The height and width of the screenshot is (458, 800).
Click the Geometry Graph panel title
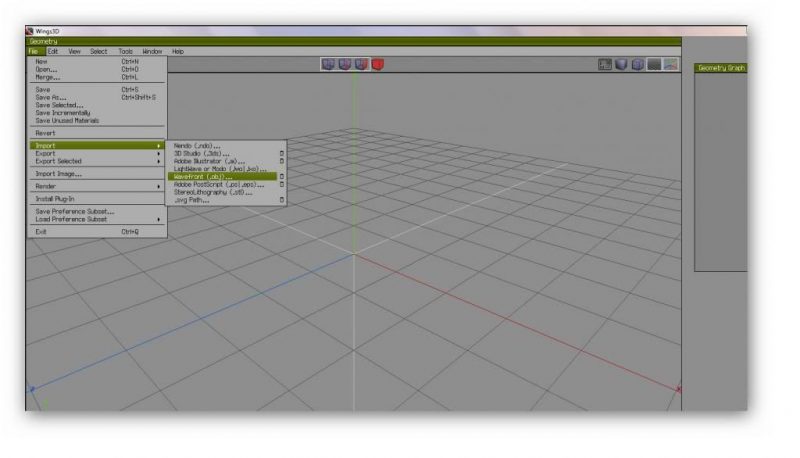720,68
